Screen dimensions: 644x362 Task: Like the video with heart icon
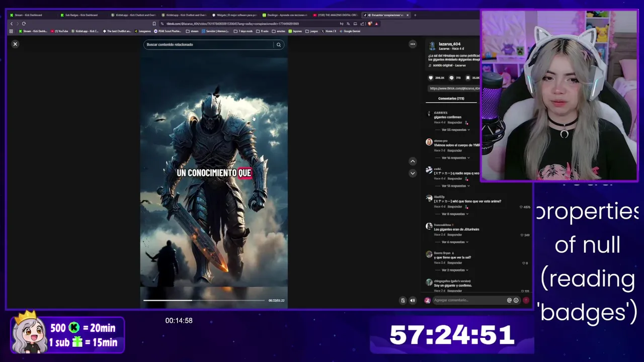[x=431, y=78]
